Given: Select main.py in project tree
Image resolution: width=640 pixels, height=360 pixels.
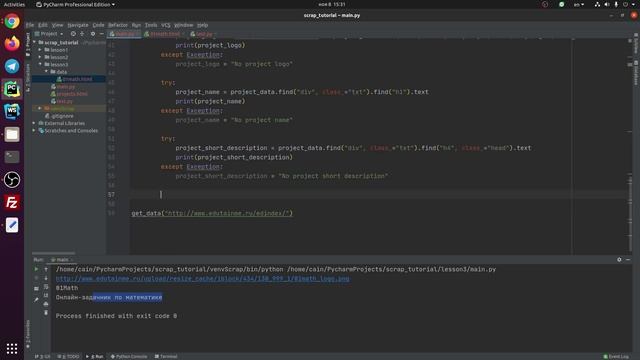Looking at the screenshot, I should [63, 87].
